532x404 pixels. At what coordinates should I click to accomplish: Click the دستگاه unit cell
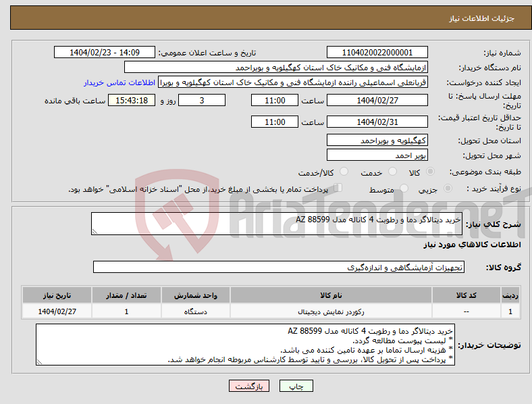[x=195, y=311]
